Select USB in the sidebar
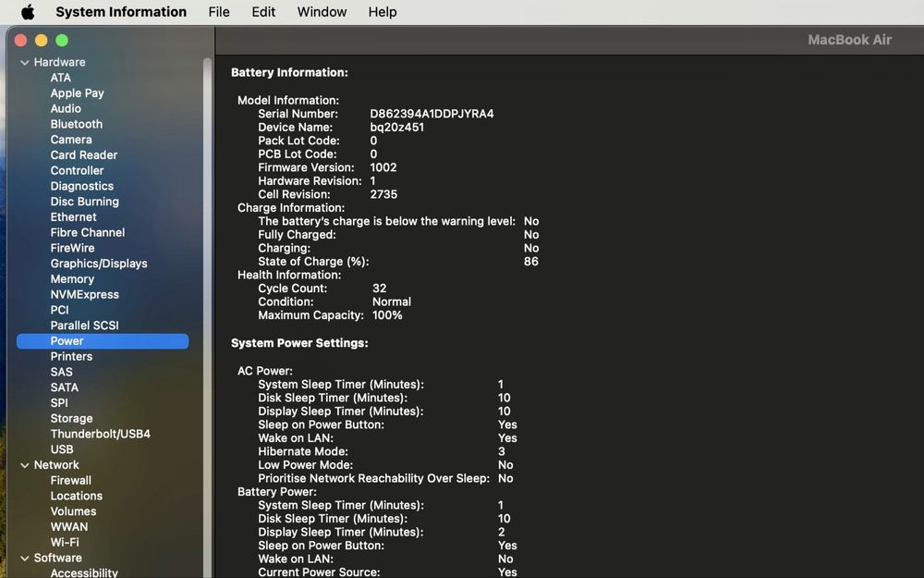 point(62,449)
